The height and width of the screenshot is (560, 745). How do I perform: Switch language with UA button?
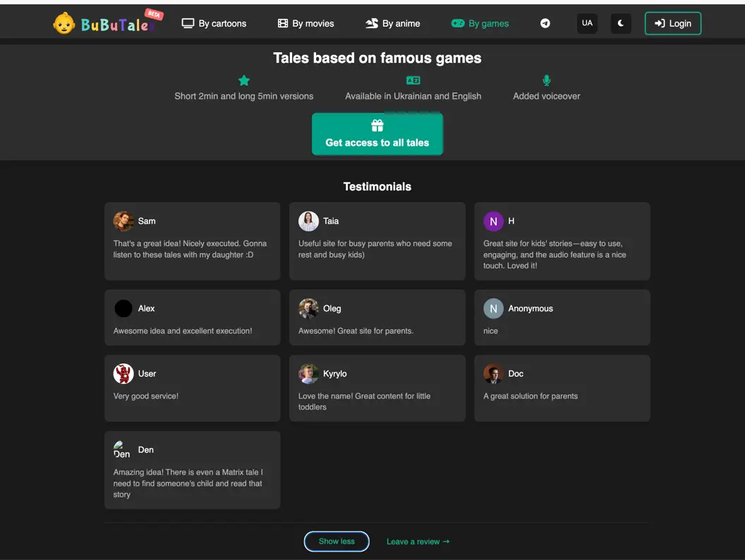coord(587,23)
